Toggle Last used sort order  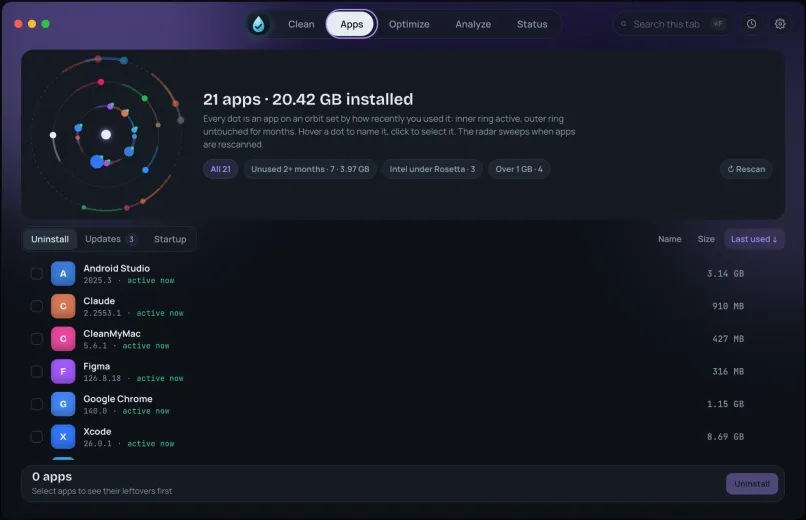pyautogui.click(x=754, y=239)
